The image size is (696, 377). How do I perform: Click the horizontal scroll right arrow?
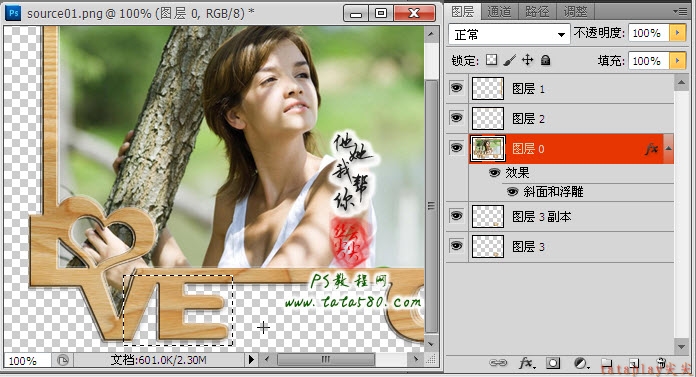point(415,359)
